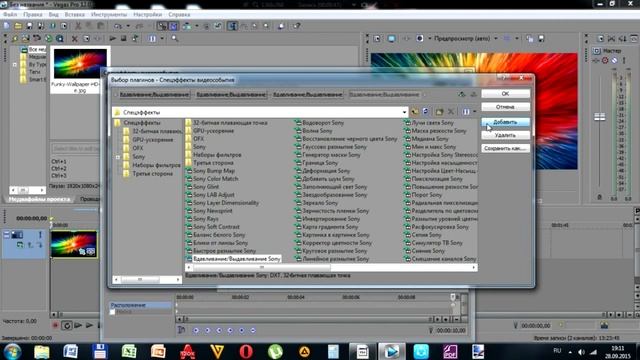Screen dimensions: 640x360
Task: Click the Удалить button
Action: click(505, 135)
